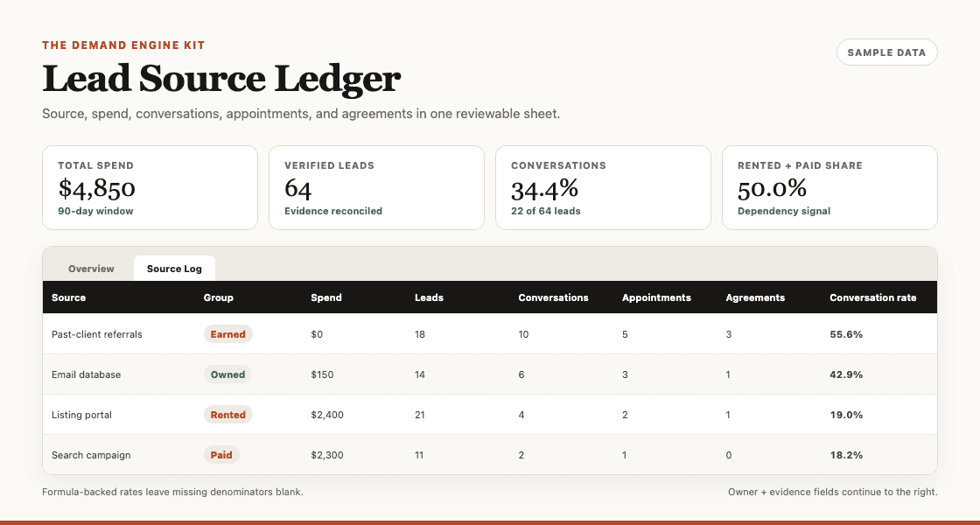980x525 pixels.
Task: Click the sheet description subtitle
Action: point(301,115)
